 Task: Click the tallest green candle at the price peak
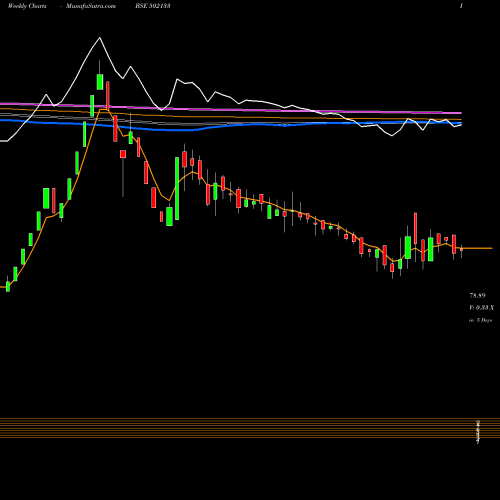pyautogui.click(x=100, y=82)
